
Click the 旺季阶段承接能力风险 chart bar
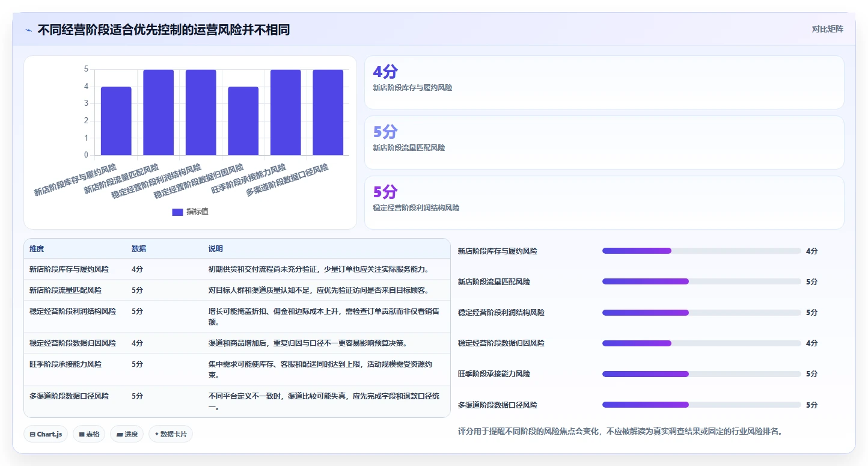[x=286, y=112]
